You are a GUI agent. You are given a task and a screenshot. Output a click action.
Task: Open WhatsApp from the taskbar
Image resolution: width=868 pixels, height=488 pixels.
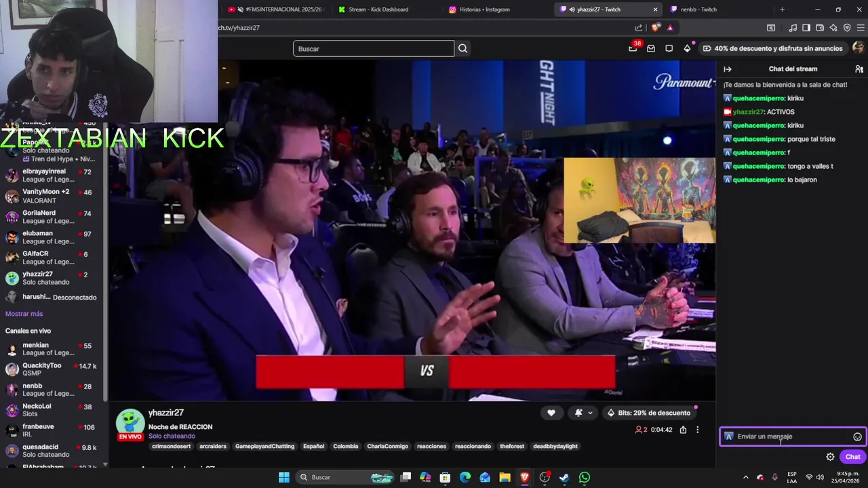pyautogui.click(x=585, y=477)
